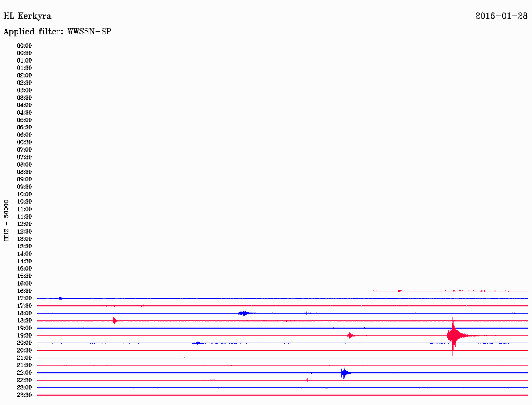Select the 05:30 time label
Image resolution: width=532 pixels, height=405 pixels.
24,128
